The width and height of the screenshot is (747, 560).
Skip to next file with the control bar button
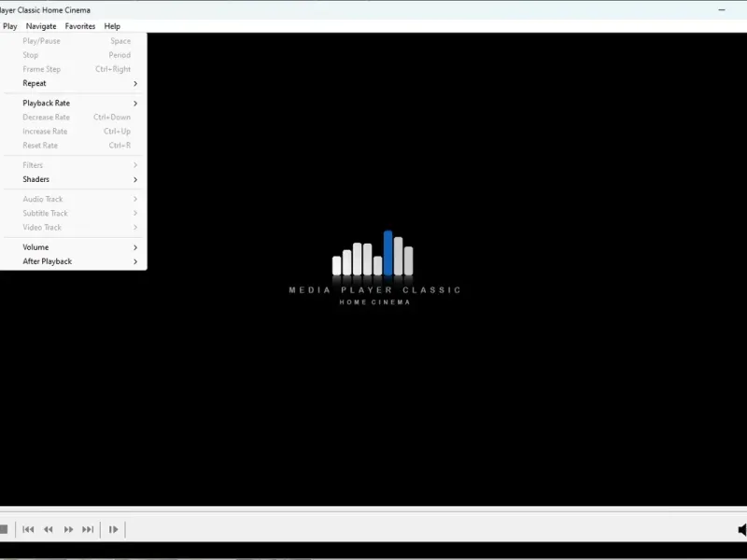tap(88, 529)
